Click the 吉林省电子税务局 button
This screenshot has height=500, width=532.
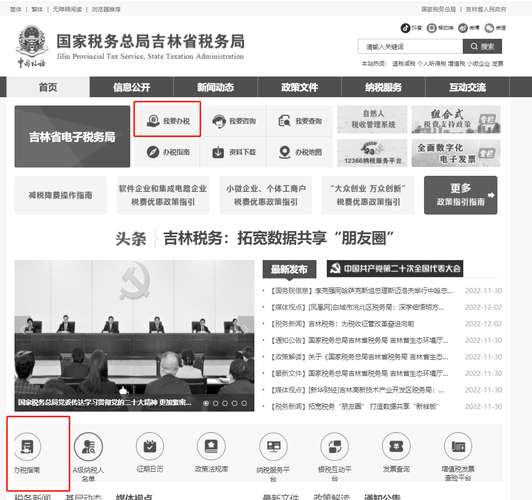pos(72,136)
